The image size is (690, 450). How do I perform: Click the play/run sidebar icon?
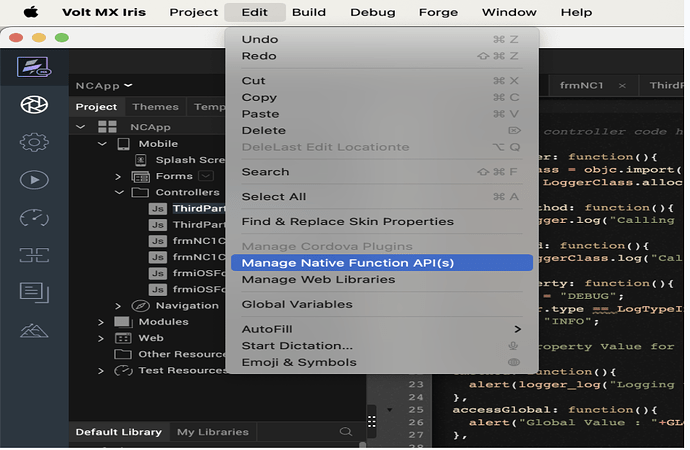(x=34, y=180)
